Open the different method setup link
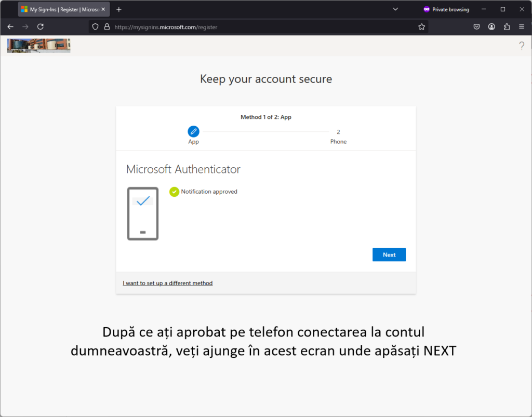Screen dimensions: 532x417 click(x=168, y=283)
